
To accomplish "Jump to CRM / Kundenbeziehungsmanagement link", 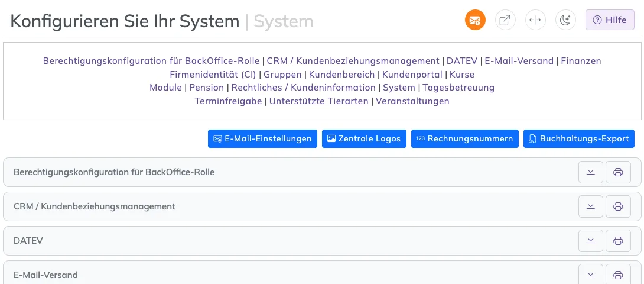I will 353,61.
